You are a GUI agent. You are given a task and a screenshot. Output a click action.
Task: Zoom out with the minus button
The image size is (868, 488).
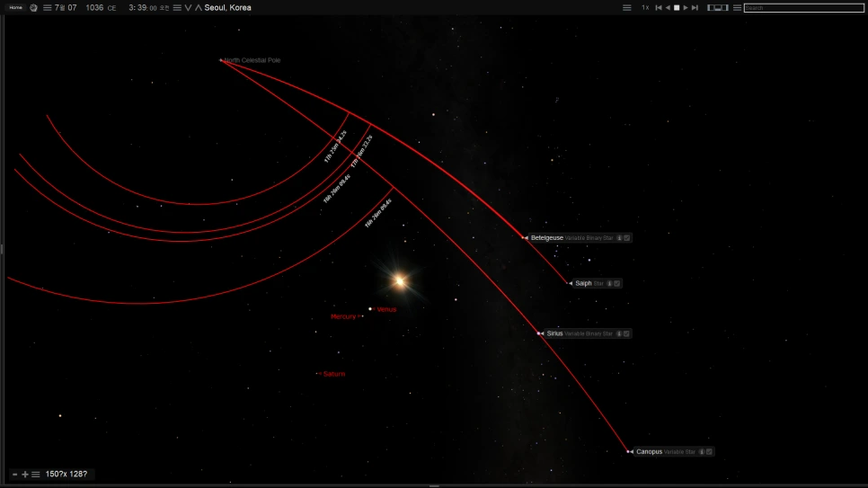pos(15,475)
